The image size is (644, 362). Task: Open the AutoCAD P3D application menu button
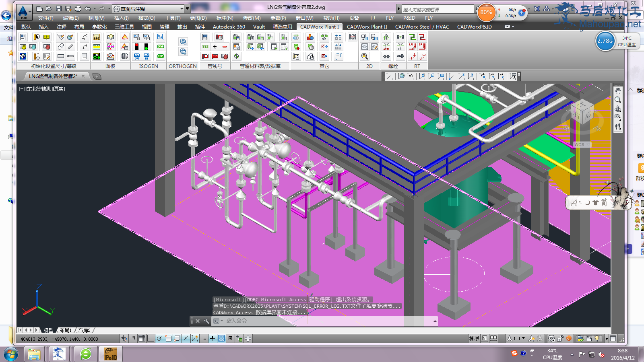tap(23, 12)
